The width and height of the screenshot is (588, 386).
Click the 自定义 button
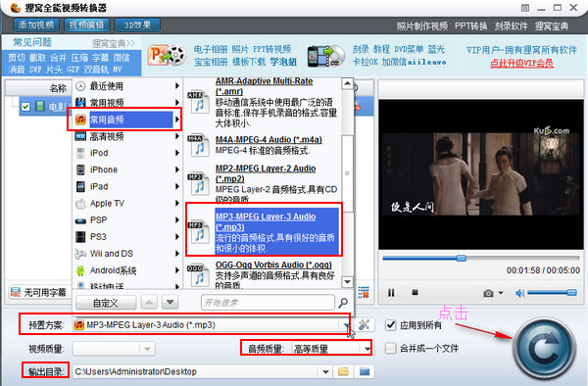click(106, 303)
